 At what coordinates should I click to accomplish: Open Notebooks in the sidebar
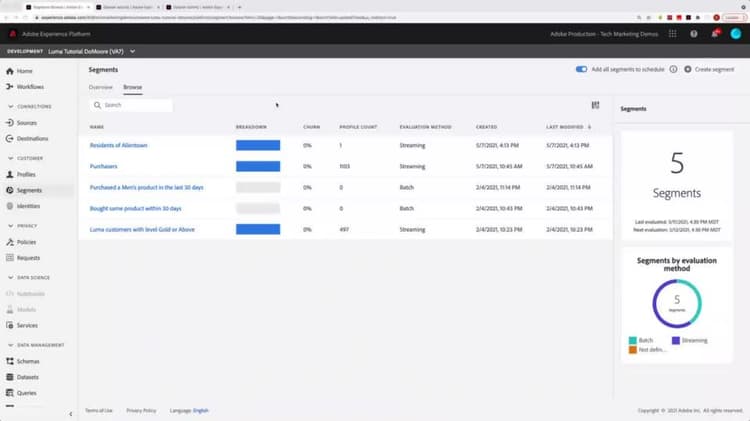[x=25, y=294]
